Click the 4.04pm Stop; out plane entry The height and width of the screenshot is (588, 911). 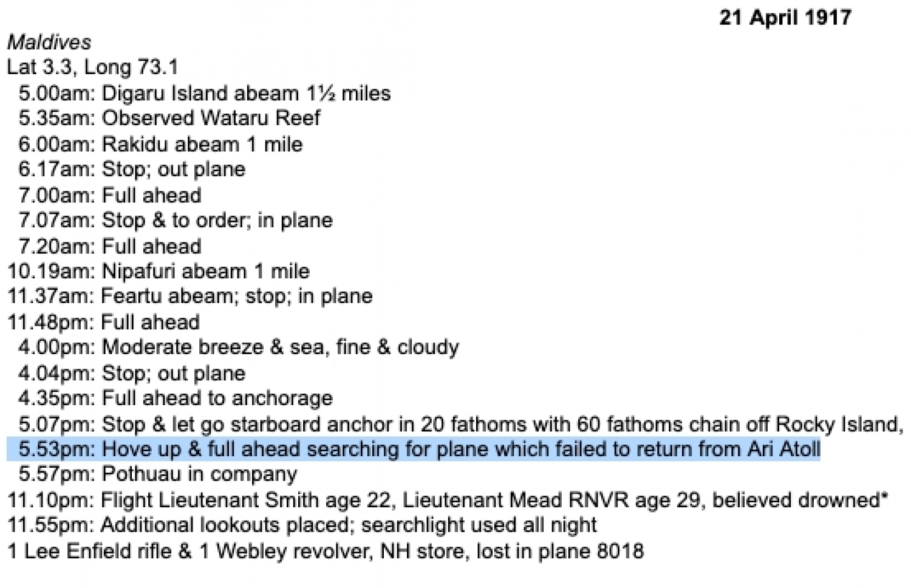click(132, 373)
